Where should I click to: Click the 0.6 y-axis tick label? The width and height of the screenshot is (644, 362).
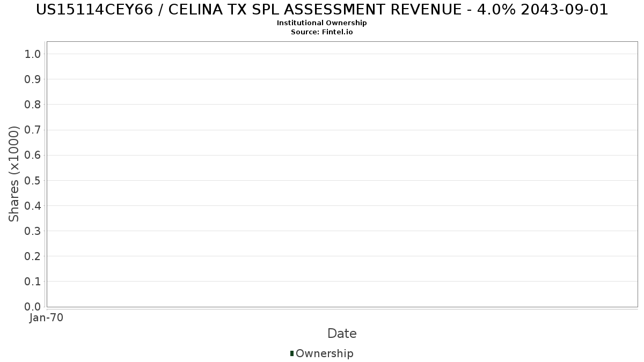33,155
